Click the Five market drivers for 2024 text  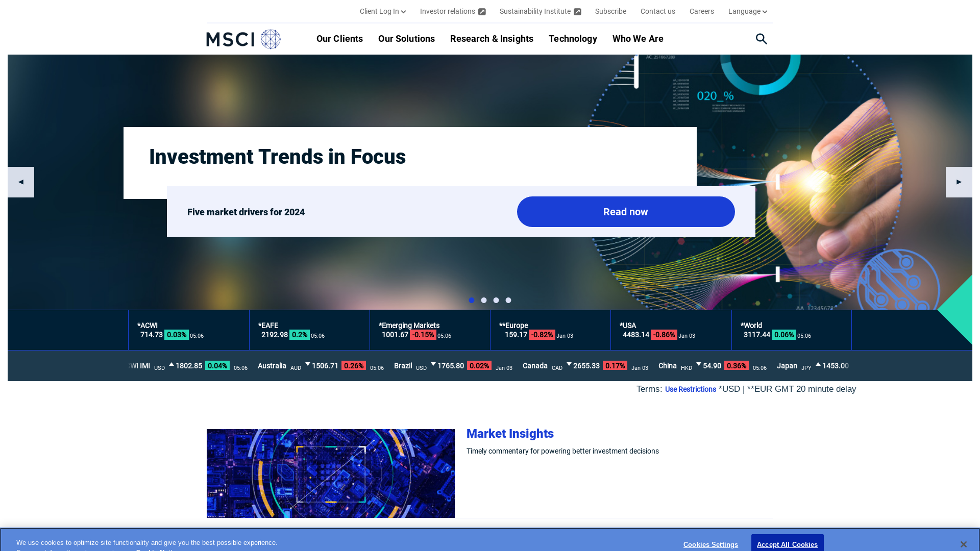click(246, 212)
